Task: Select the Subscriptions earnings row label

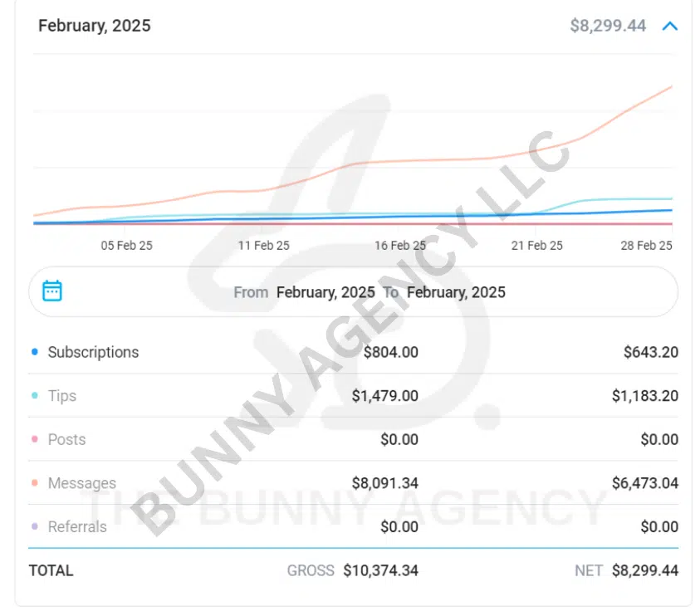Action: [93, 352]
